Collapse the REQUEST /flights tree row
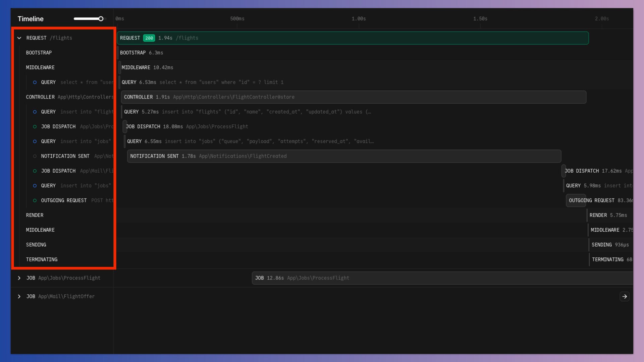The height and width of the screenshot is (362, 644). (x=19, y=38)
